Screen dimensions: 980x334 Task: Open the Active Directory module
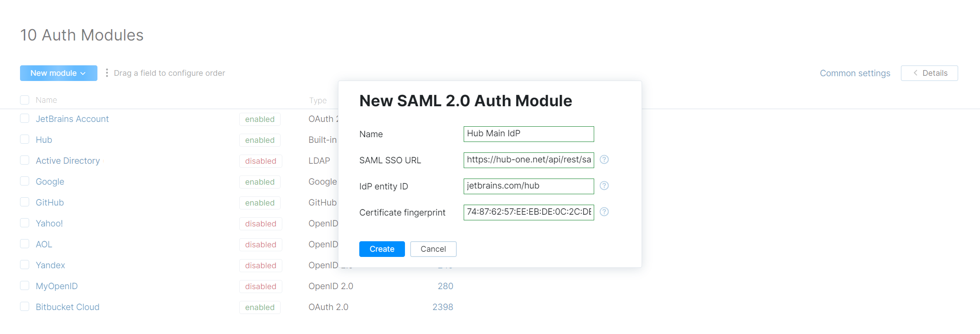(68, 161)
